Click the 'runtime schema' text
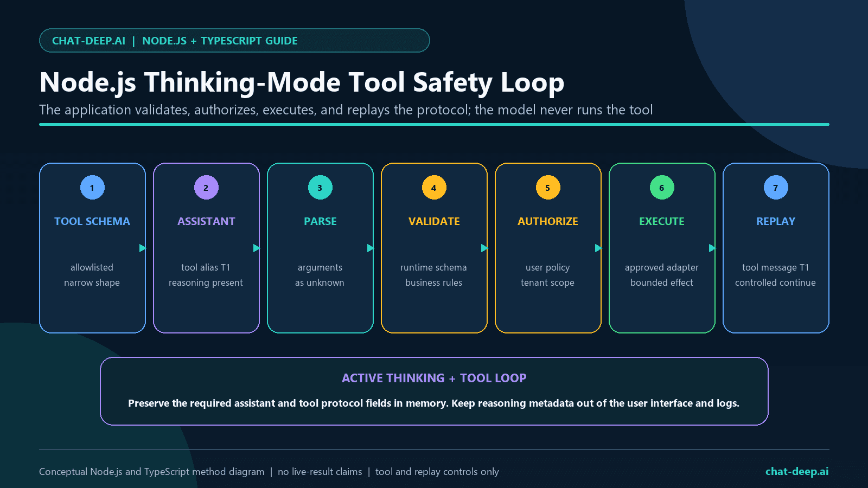868x488 pixels. click(434, 267)
